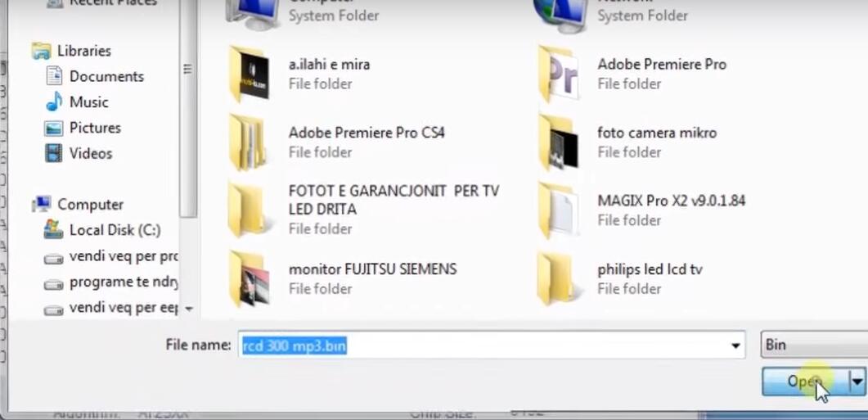Open the Libraries tree item
The width and height of the screenshot is (868, 420).
84,51
